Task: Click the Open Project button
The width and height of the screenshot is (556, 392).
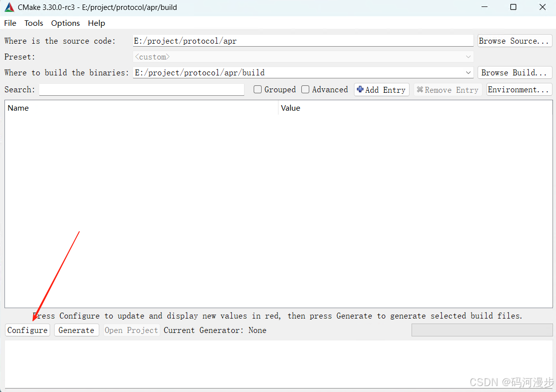Action: pos(131,330)
